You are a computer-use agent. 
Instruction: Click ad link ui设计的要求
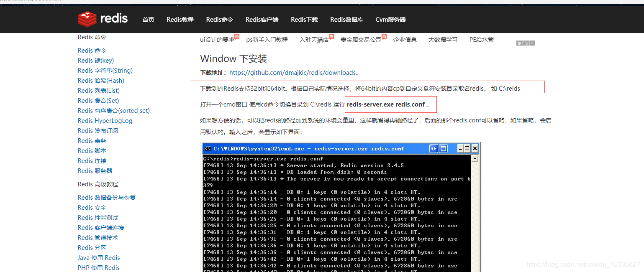[x=218, y=40]
